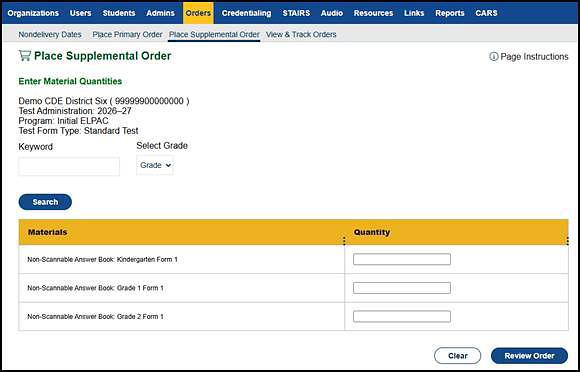Select 'Non-Scannable Answer Book: Grade 1 Form 1' text
This screenshot has height=372, width=580.
pyautogui.click(x=95, y=288)
